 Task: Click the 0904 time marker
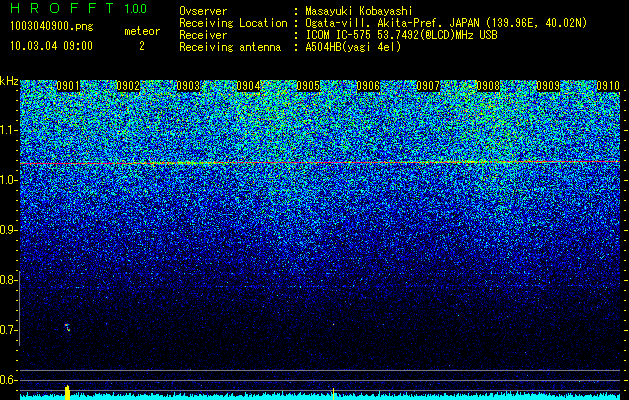(x=248, y=86)
